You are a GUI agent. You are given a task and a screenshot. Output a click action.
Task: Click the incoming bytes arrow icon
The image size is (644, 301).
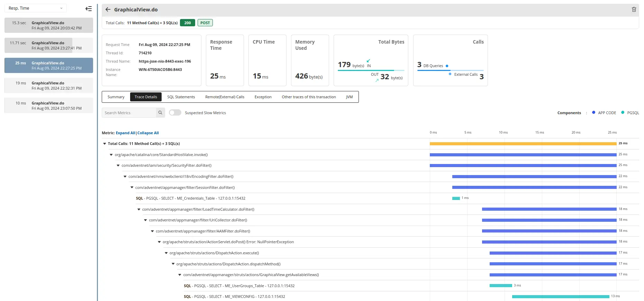point(368,61)
